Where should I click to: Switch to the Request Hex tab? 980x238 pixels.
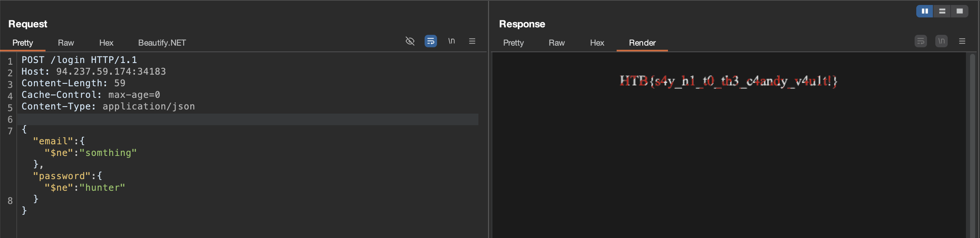pyautogui.click(x=106, y=43)
